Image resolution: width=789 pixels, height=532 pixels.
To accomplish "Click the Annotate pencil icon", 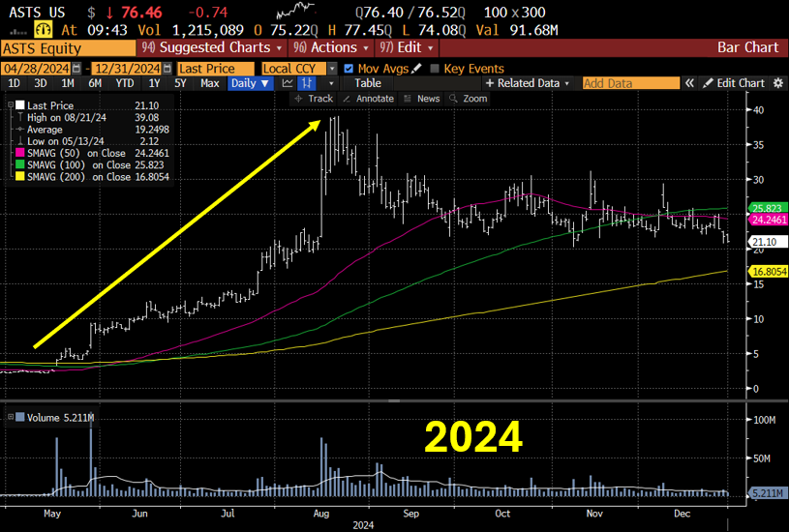I will click(347, 99).
